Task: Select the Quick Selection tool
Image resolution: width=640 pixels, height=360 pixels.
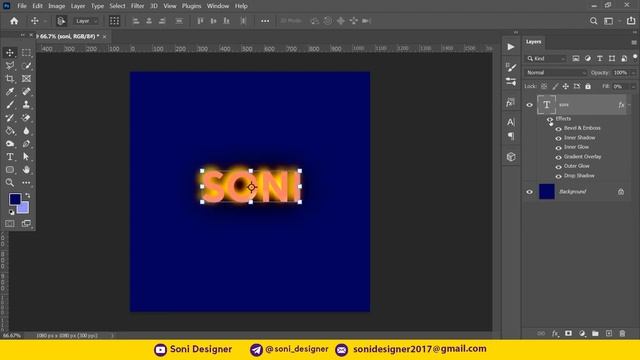Action: click(26, 66)
